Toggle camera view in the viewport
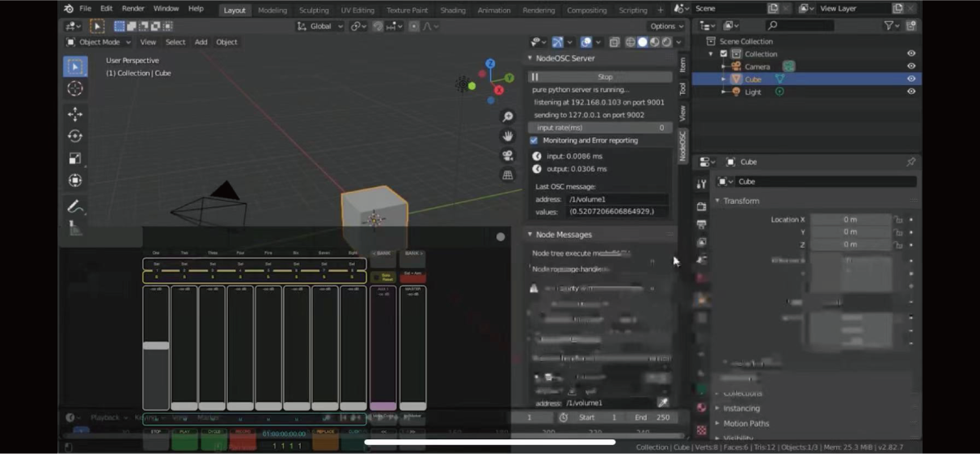The image size is (980, 454). pos(508,155)
